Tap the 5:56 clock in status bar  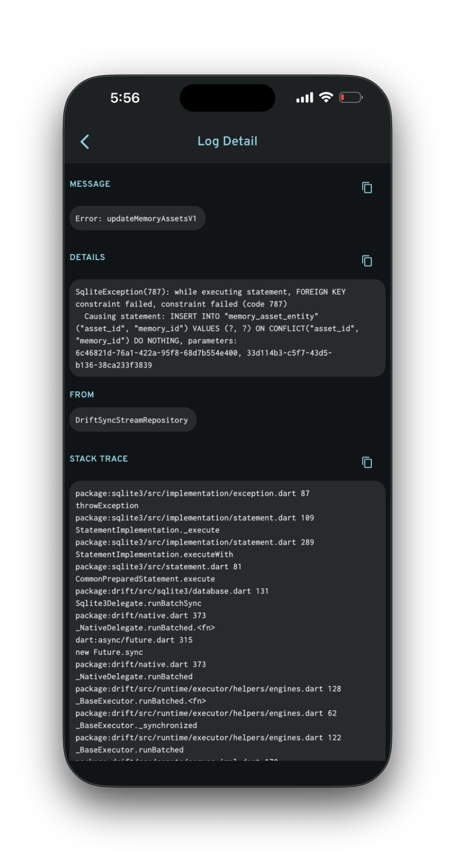(x=125, y=98)
